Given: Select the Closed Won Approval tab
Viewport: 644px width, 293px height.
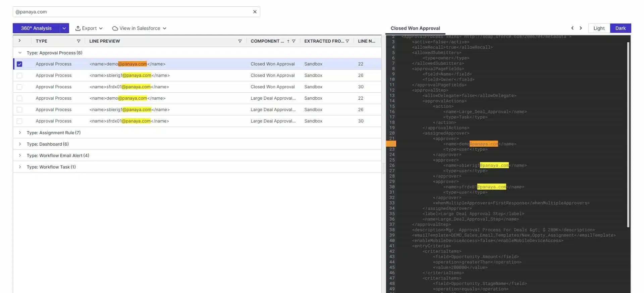Looking at the screenshot, I should [415, 28].
